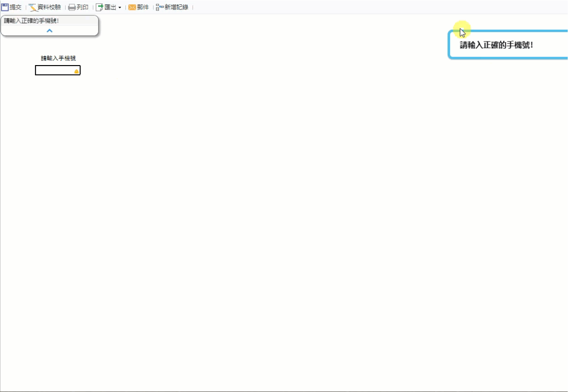Screen dimensions: 585x392
Task: Click the warning icon in the phone field
Action: coord(77,71)
